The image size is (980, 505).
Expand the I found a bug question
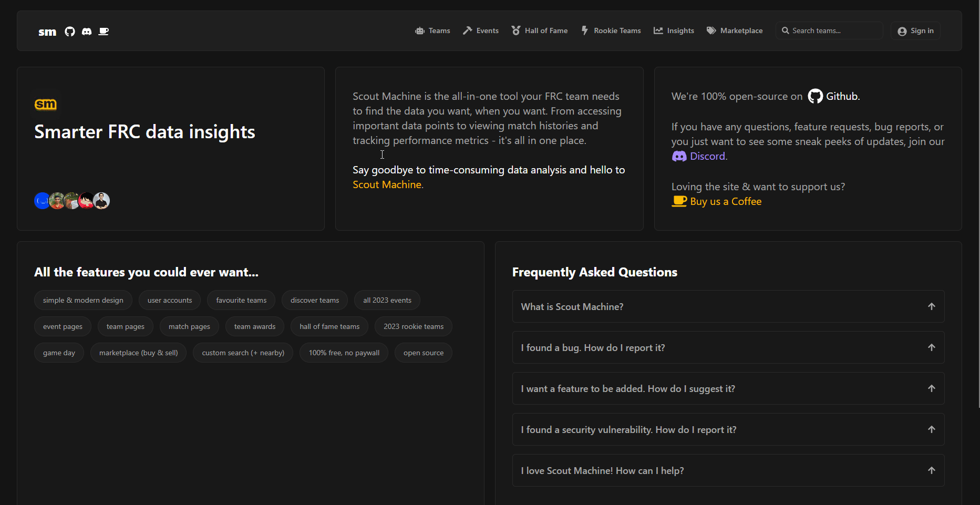coord(728,347)
